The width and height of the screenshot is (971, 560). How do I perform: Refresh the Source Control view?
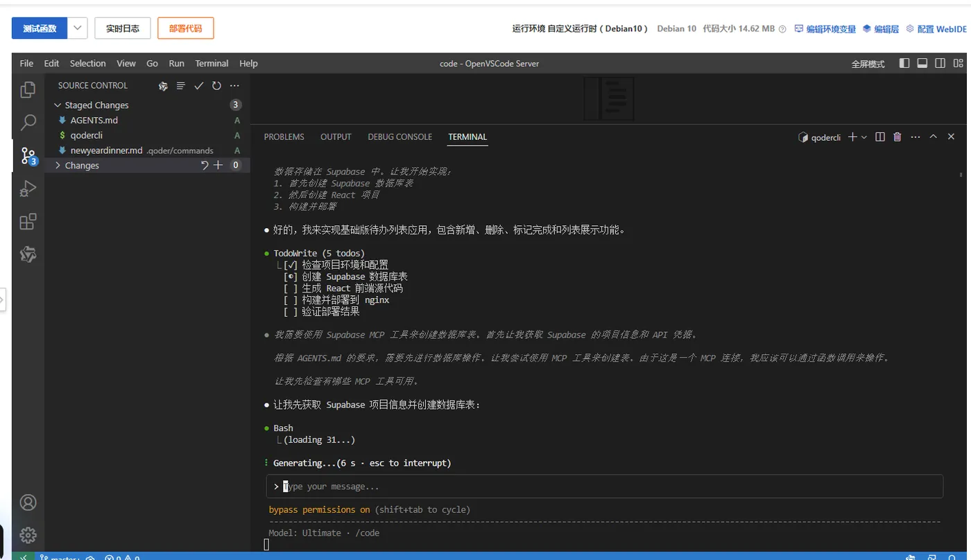click(x=216, y=85)
